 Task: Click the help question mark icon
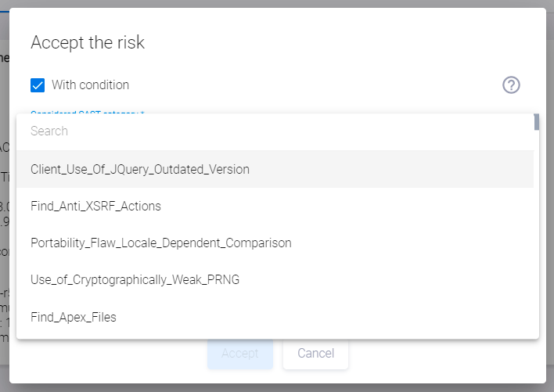[511, 85]
